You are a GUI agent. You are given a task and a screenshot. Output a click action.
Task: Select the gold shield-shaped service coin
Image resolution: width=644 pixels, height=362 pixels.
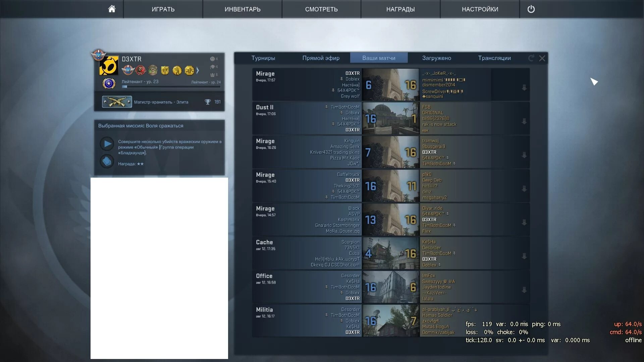[165, 70]
